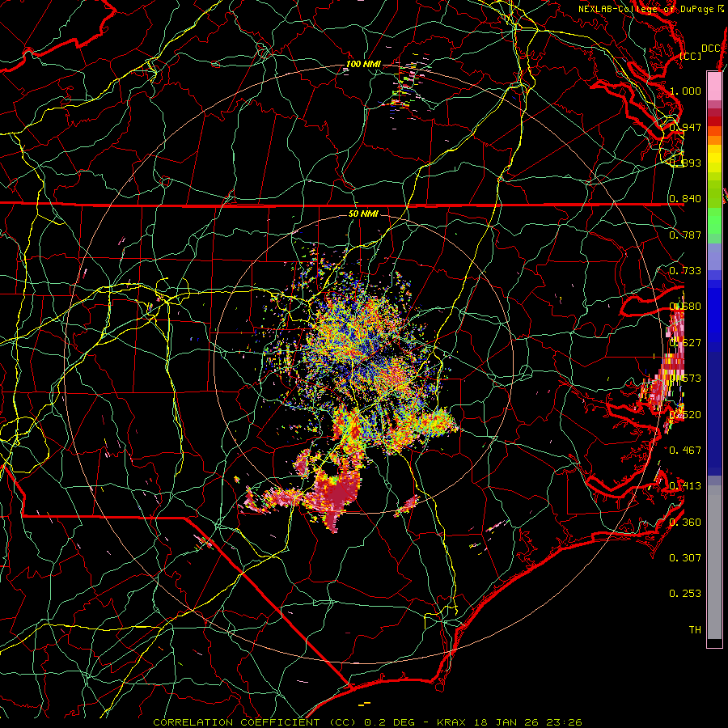Select the 0.733 legend value

tap(685, 270)
